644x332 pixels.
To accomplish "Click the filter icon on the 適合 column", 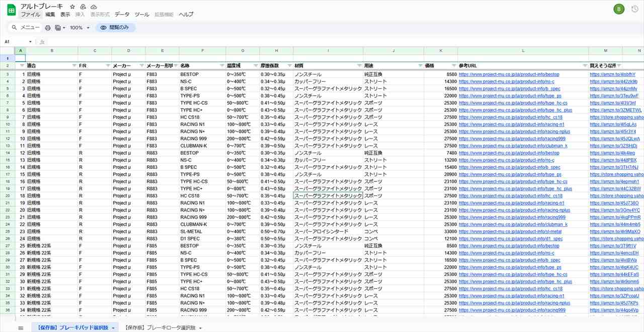I will 74,66.
